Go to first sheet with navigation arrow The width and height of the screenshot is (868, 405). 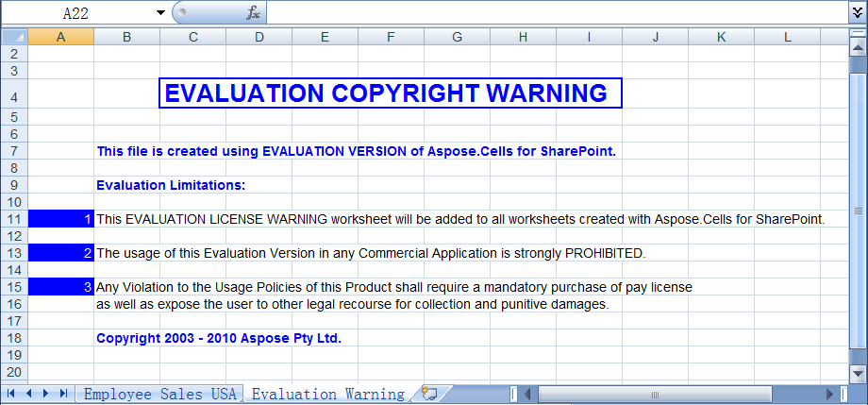click(x=11, y=394)
